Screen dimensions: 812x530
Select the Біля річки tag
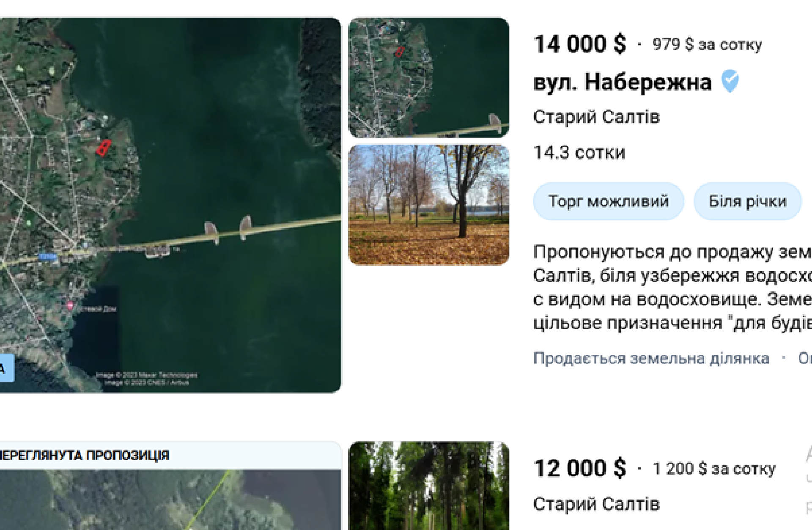747,201
